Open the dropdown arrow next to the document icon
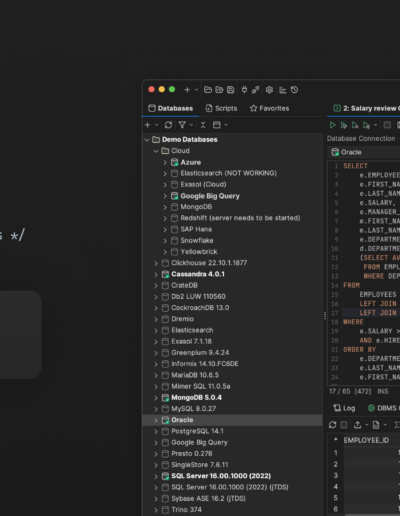This screenshot has height=516, width=400. point(385,425)
